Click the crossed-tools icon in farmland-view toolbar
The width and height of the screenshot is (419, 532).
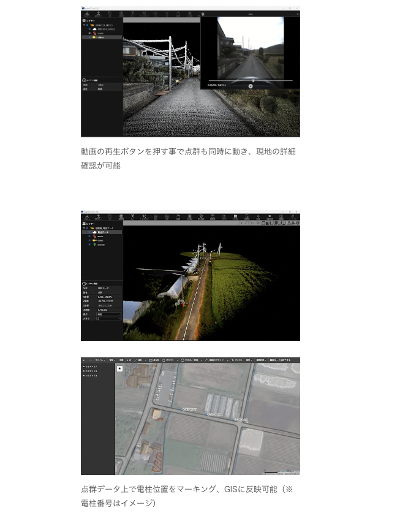tap(132, 217)
